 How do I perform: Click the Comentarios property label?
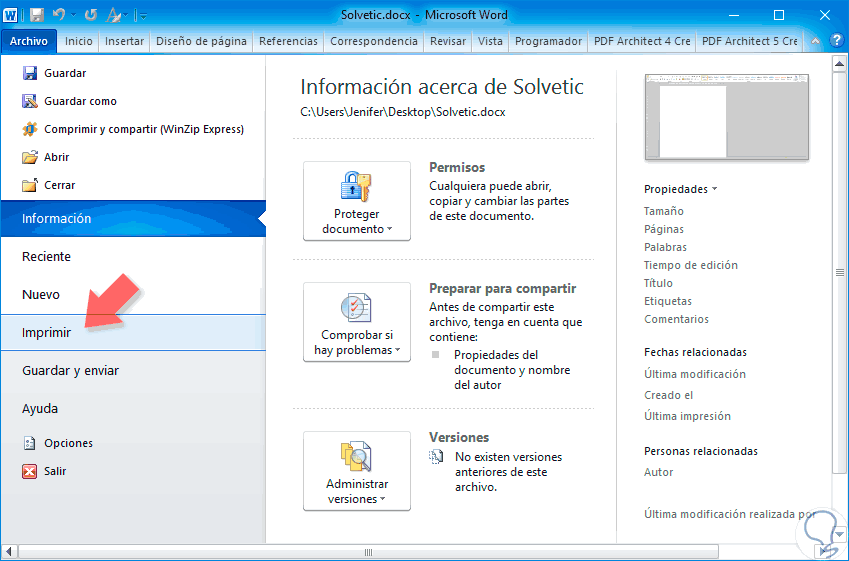(x=676, y=319)
